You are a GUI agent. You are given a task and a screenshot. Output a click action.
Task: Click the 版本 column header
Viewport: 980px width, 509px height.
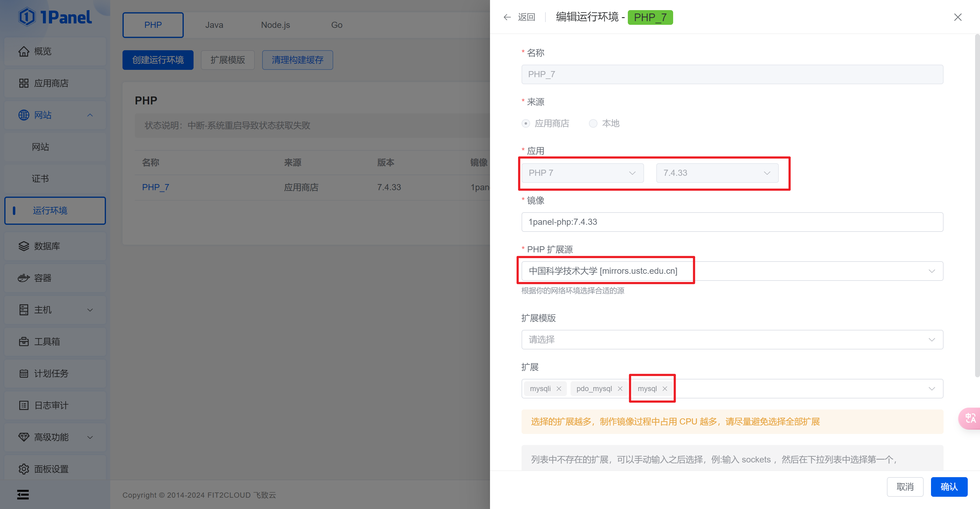point(386,162)
